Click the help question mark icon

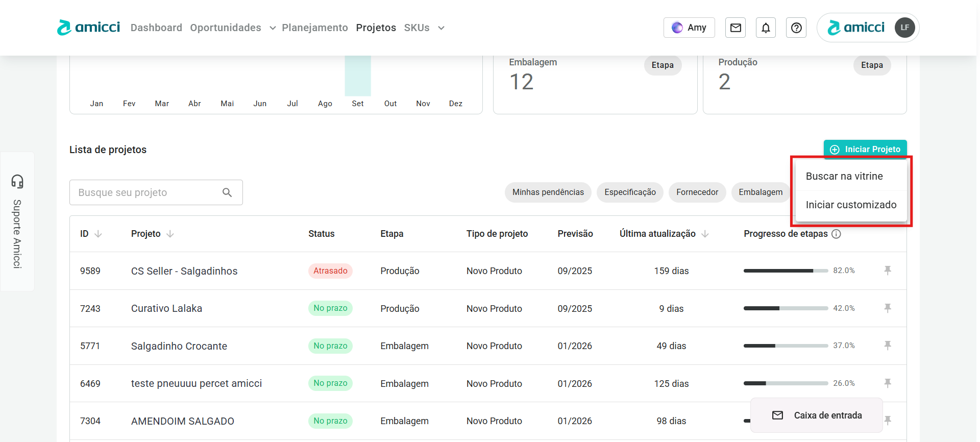click(796, 28)
